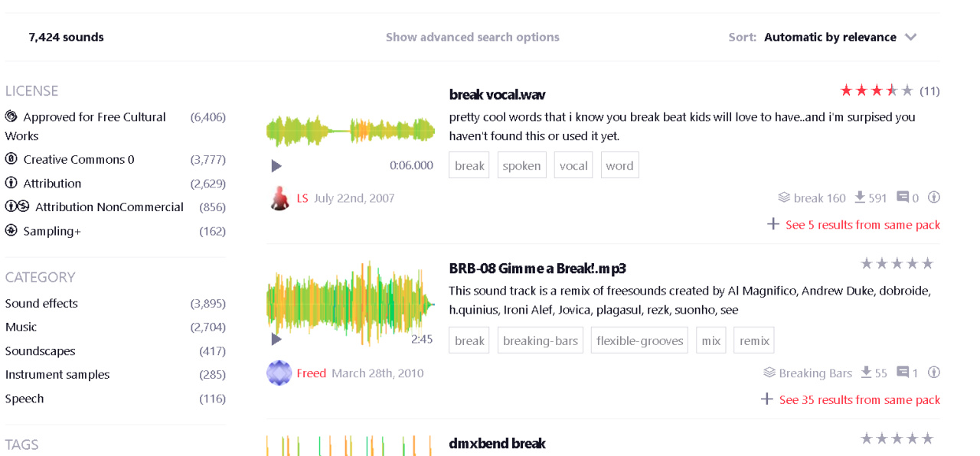980x456 pixels.
Task: Open comments icon for break vocal.wav
Action: click(x=903, y=197)
